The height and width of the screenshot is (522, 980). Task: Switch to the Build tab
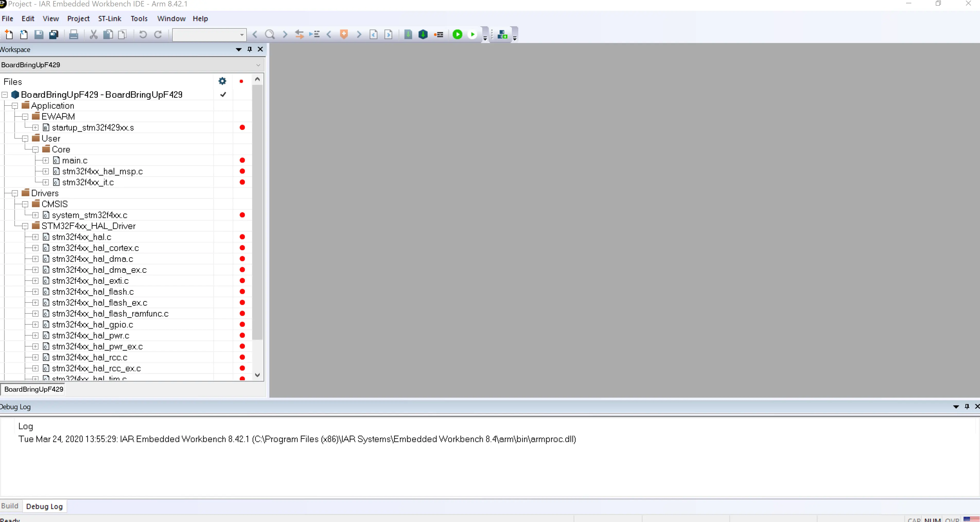pos(10,506)
